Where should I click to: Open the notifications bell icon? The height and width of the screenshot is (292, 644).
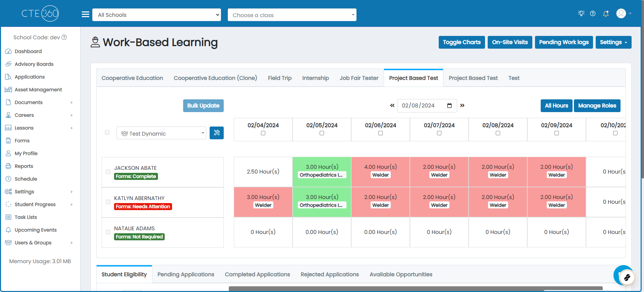606,13
